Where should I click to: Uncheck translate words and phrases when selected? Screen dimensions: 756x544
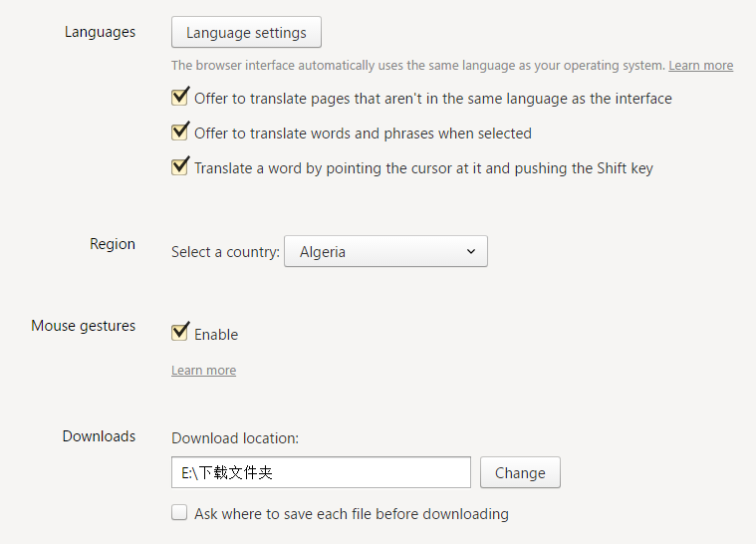180,133
